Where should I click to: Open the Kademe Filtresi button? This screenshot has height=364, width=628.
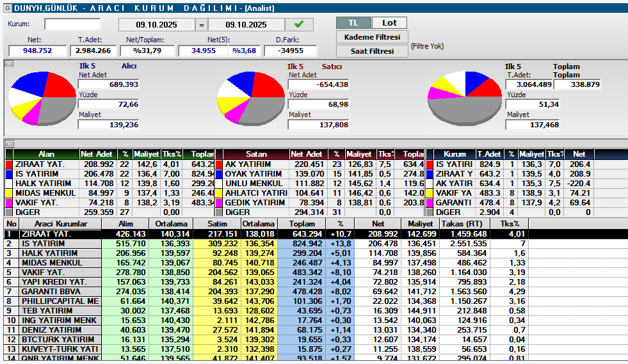pos(372,37)
